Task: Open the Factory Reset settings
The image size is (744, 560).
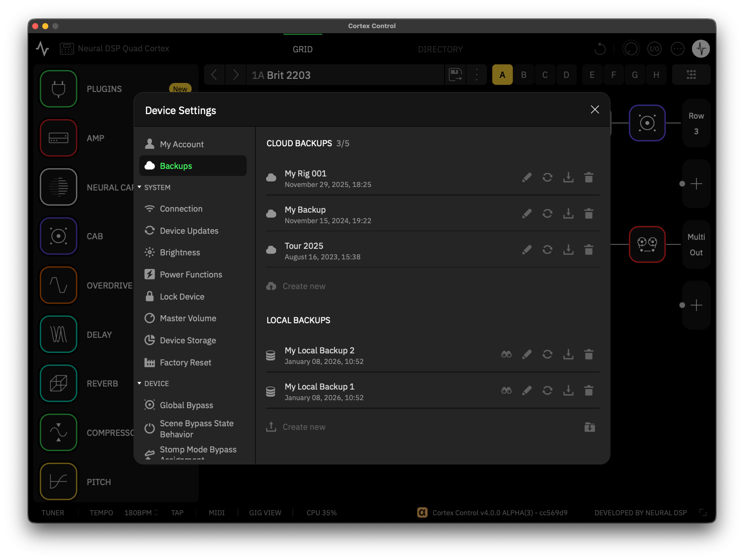Action: coord(185,362)
